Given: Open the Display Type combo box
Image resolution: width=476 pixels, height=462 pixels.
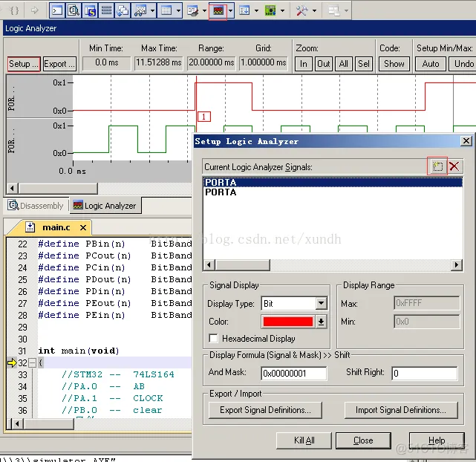Looking at the screenshot, I should [x=294, y=303].
